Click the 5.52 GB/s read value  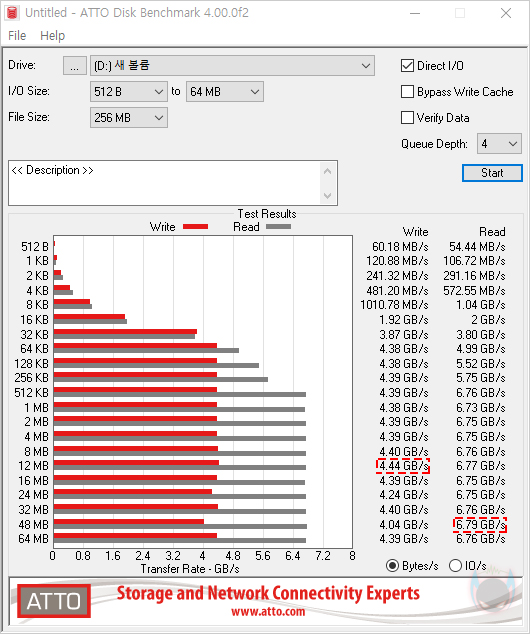pos(481,363)
